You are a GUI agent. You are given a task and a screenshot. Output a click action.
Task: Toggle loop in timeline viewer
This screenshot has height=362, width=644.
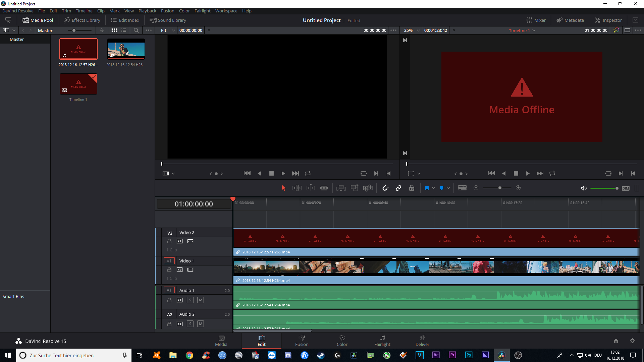coord(552,173)
